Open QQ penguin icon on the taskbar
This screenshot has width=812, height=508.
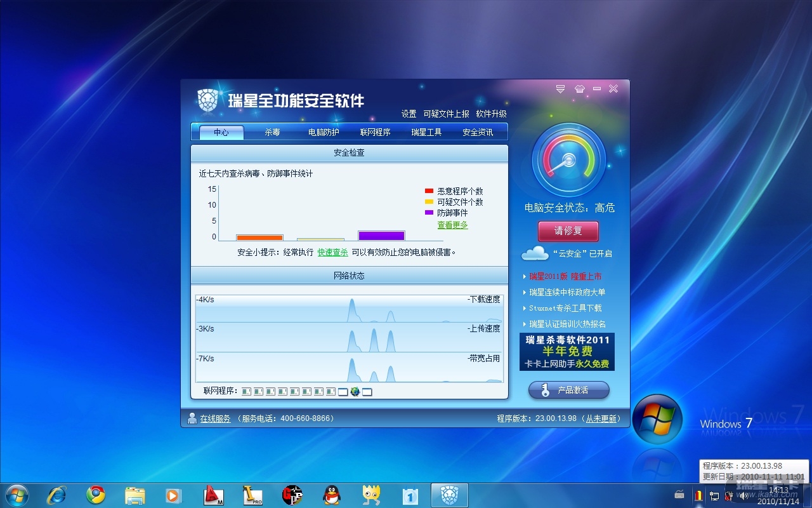click(x=331, y=495)
